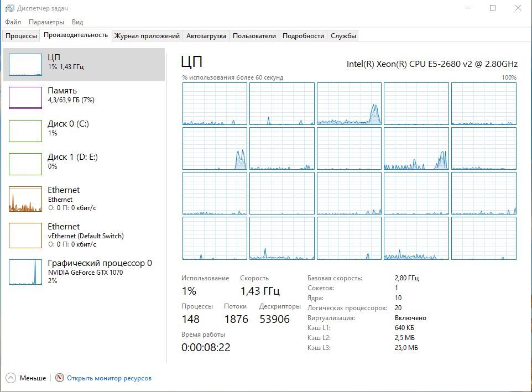532x392 pixels.
Task: Collapse Task Manager with the Меньше chevron
Action: (x=11, y=378)
